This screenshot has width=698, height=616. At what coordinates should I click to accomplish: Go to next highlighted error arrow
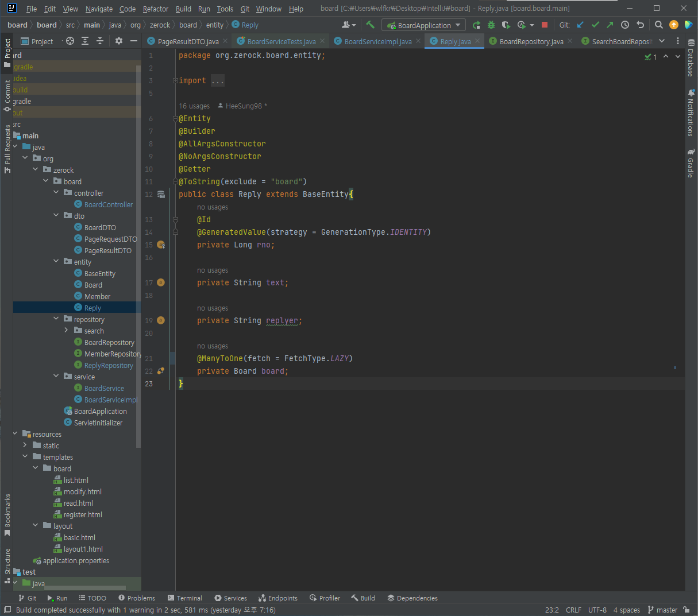(678, 56)
